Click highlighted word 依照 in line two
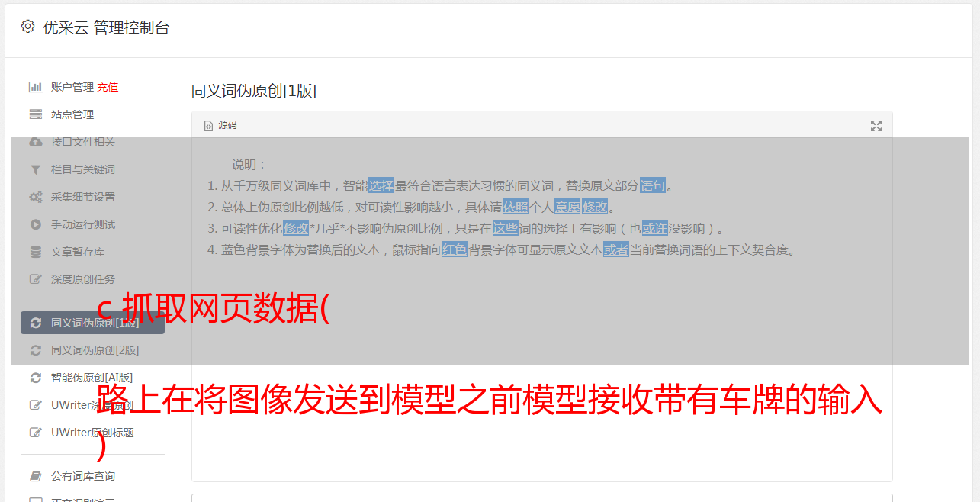Viewport: 980px width, 502px height. tap(515, 207)
